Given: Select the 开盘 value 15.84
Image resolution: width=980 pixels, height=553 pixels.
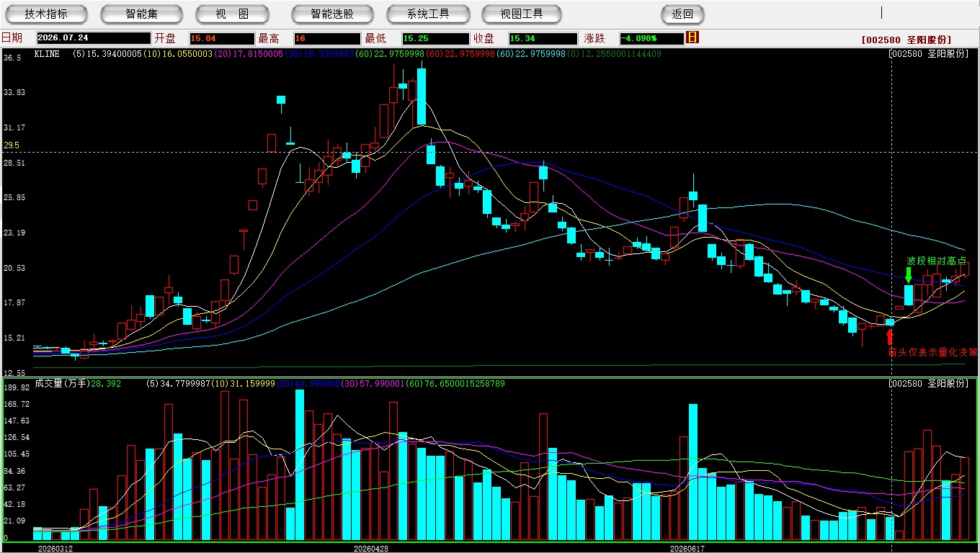Looking at the screenshot, I should pyautogui.click(x=222, y=39).
